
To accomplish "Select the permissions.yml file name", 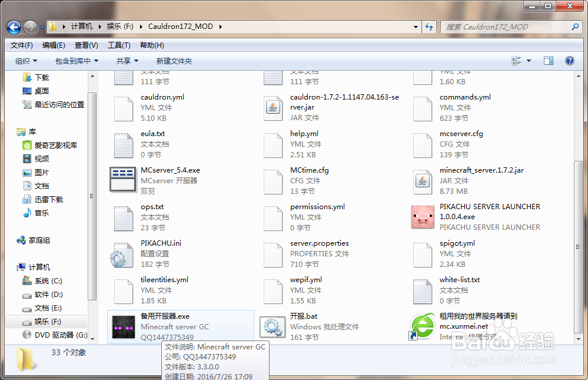I will click(x=317, y=207).
